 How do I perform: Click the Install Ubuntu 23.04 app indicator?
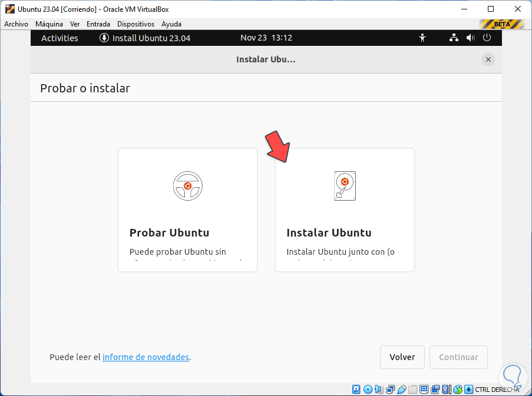(145, 38)
